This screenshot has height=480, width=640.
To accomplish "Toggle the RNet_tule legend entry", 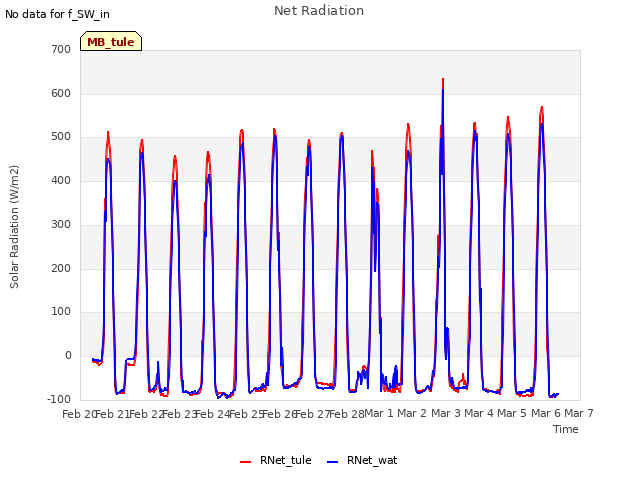I will click(276, 460).
